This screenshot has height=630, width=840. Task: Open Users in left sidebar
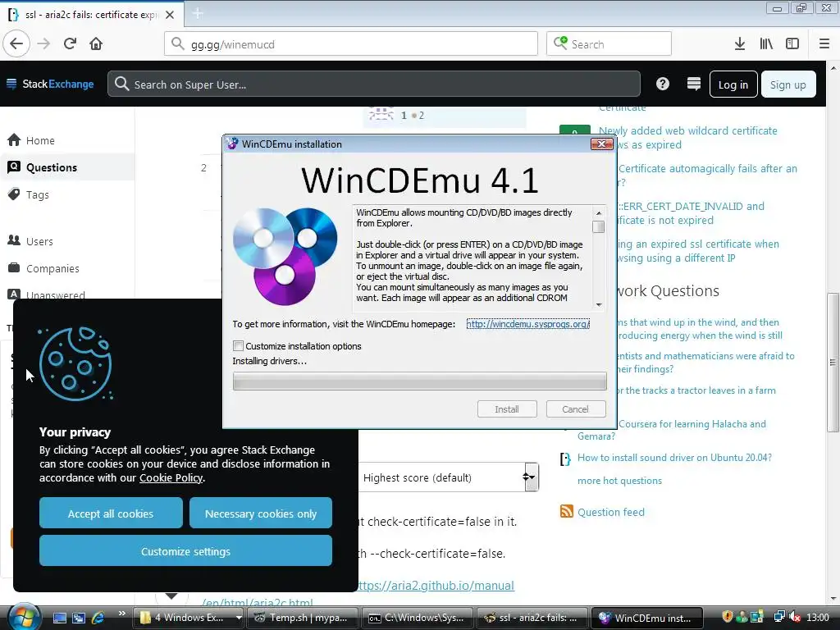pos(39,241)
